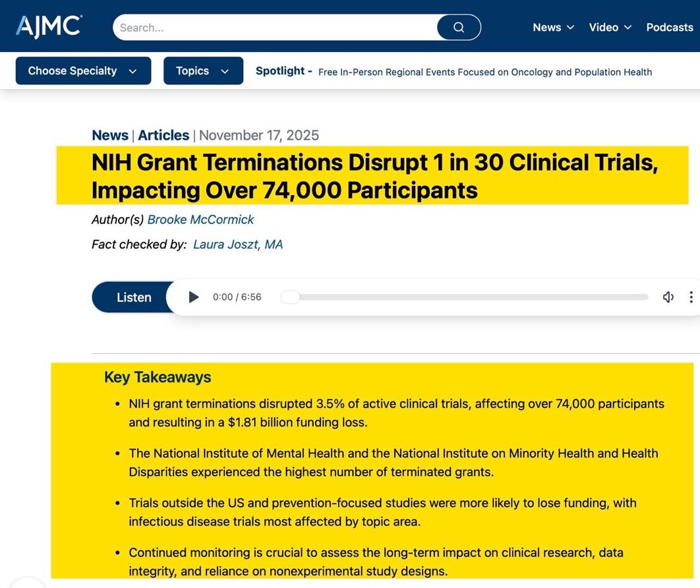Expand the News menu in top navigation
The width and height of the screenshot is (700, 588).
click(553, 27)
